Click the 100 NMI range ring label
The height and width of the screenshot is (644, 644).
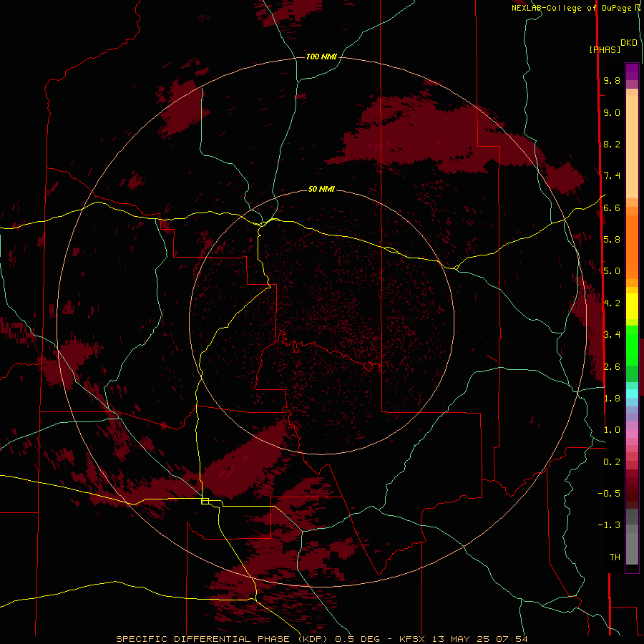tap(321, 57)
